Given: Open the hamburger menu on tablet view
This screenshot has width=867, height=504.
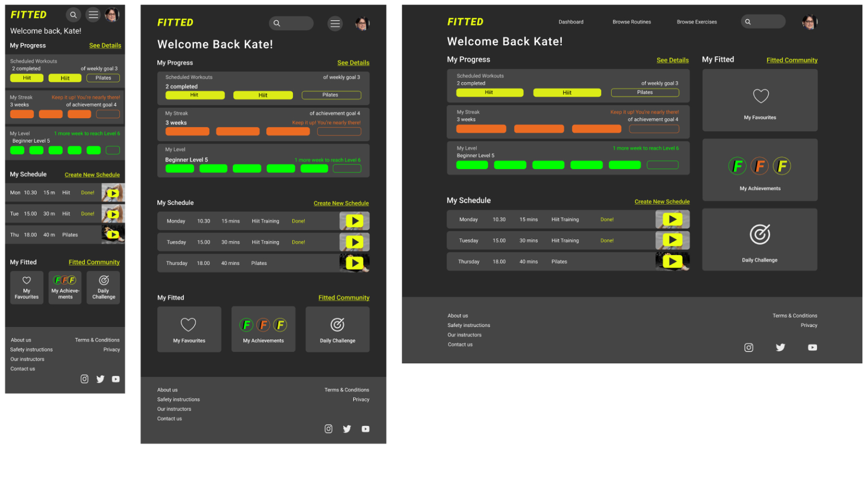Looking at the screenshot, I should coord(335,23).
